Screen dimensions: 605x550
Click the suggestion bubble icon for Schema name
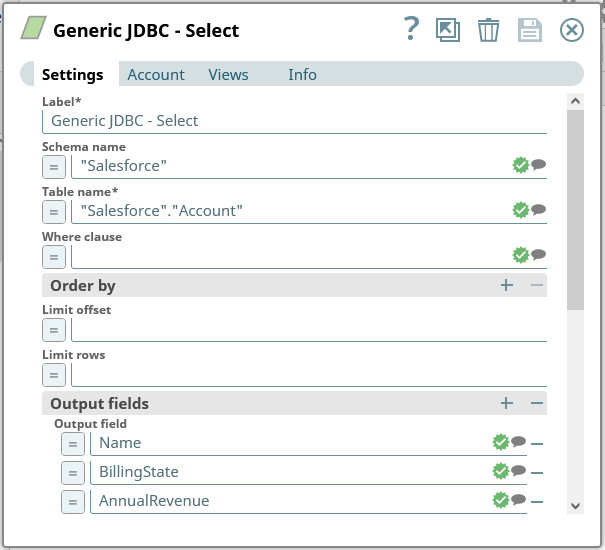[x=539, y=165]
